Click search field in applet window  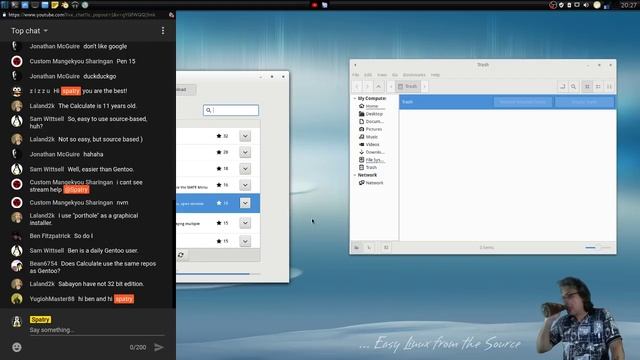[231, 110]
